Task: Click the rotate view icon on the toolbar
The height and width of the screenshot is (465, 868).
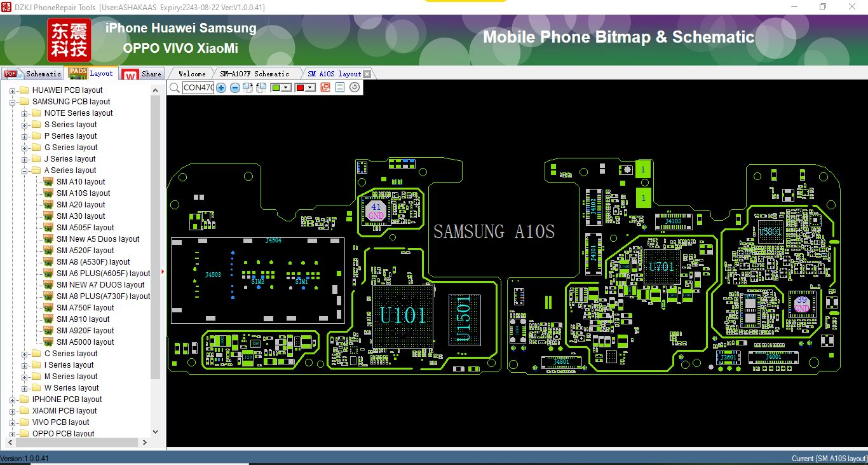Action: pos(355,87)
